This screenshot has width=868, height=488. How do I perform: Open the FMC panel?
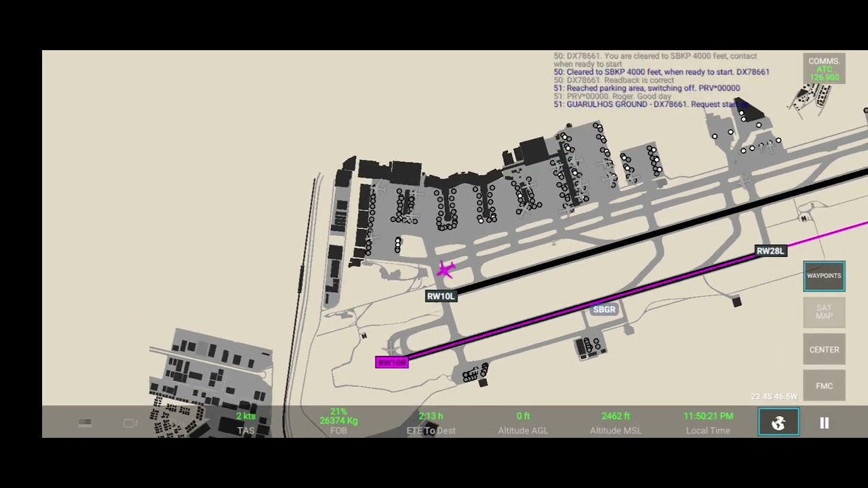coord(824,386)
